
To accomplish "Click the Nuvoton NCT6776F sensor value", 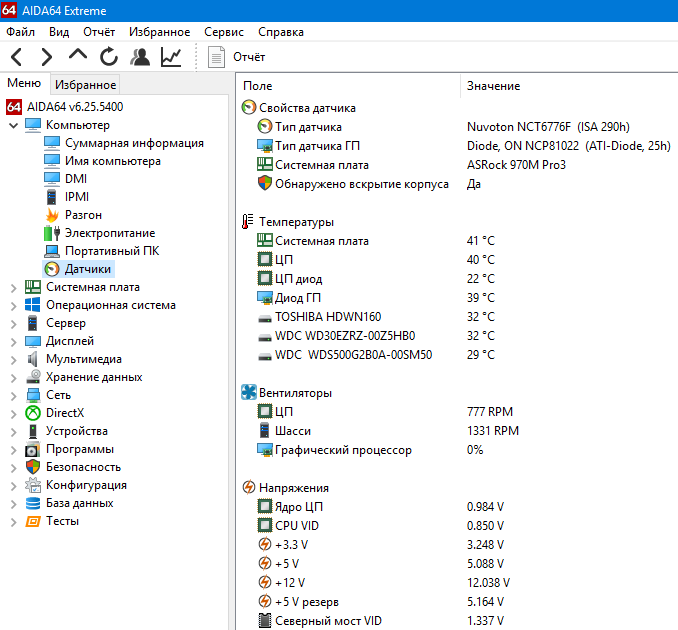I will tap(548, 127).
